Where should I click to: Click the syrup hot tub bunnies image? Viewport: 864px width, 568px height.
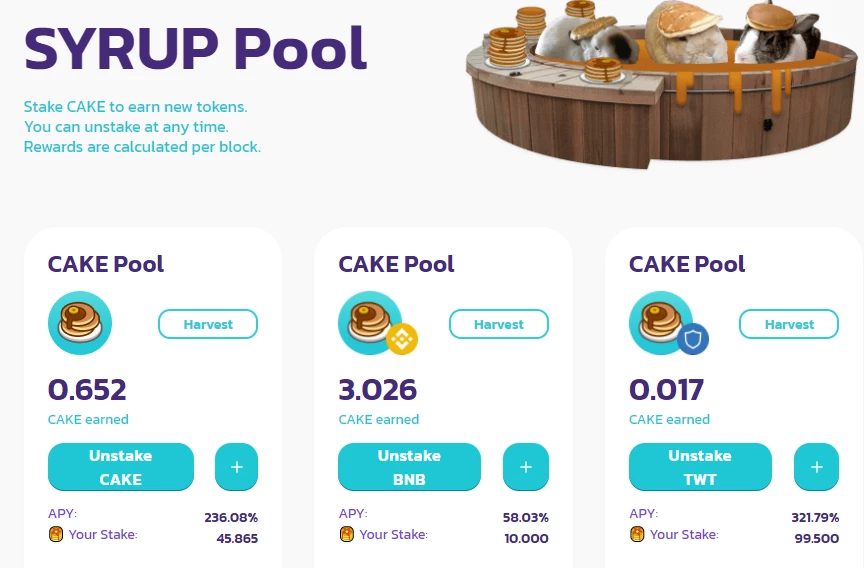coord(661,83)
